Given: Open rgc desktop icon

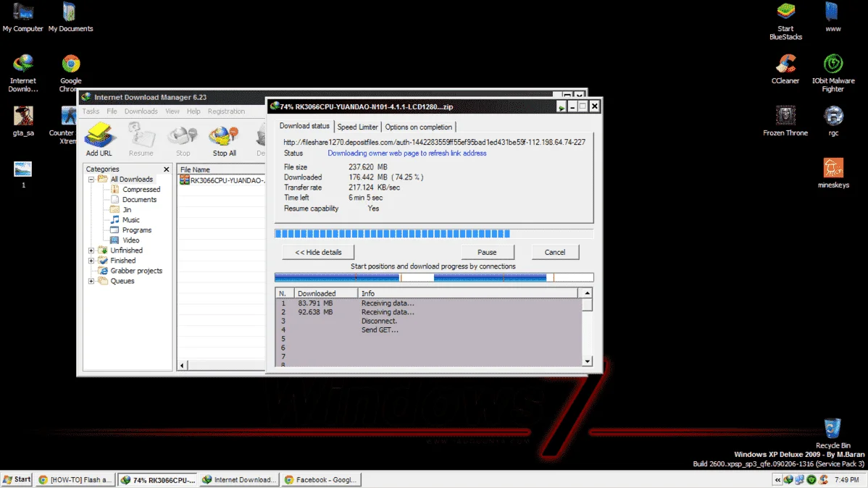Looking at the screenshot, I should pos(833,121).
